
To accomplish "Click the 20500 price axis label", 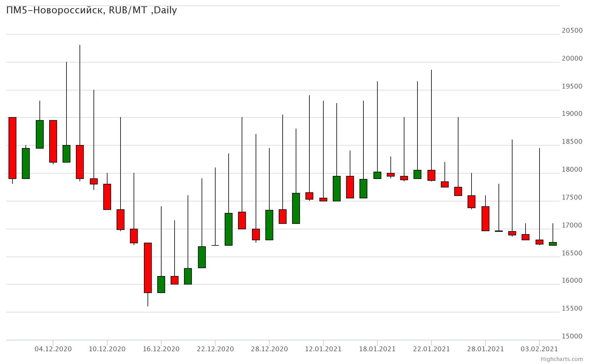I will [x=572, y=31].
